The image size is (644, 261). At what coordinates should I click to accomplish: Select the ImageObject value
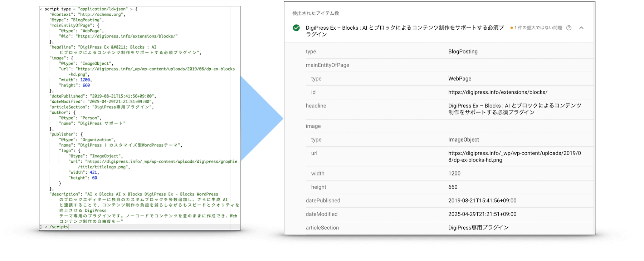pos(464,140)
